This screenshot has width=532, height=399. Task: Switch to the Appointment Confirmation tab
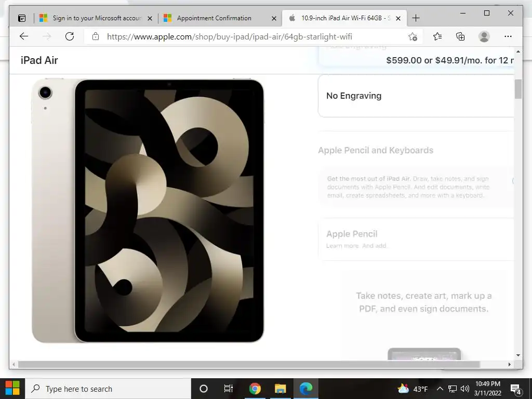(x=220, y=18)
